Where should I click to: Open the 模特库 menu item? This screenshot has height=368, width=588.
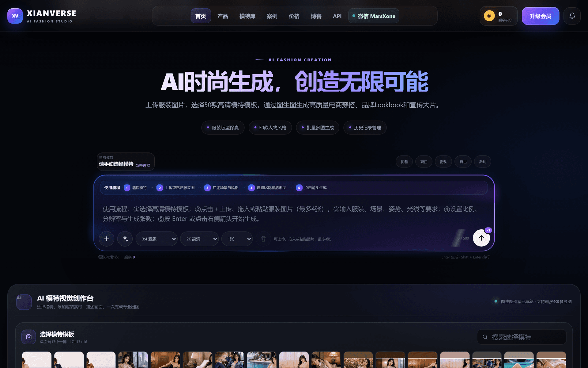(247, 16)
